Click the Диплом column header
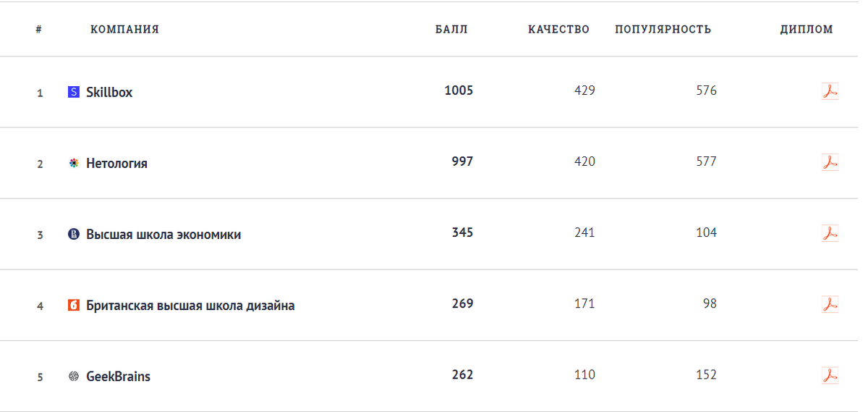 tap(807, 30)
